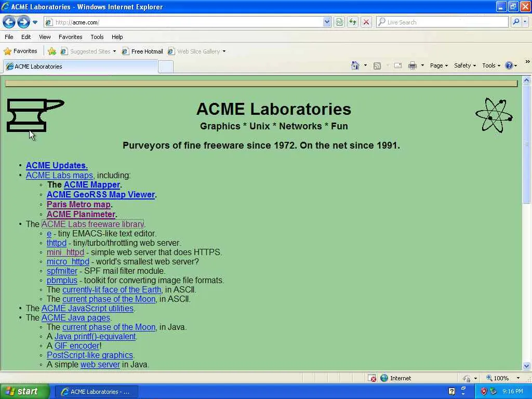
Task: Open the ACME Labs freeware library link
Action: coord(92,224)
